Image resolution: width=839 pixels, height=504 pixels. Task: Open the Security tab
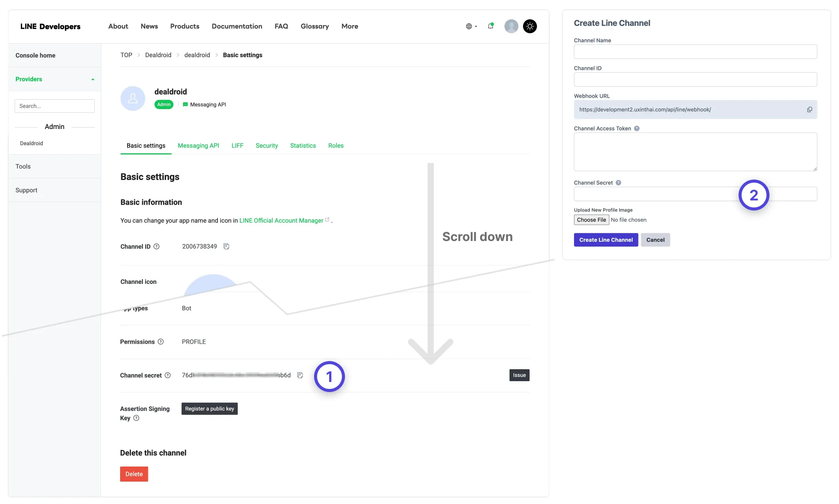tap(267, 146)
